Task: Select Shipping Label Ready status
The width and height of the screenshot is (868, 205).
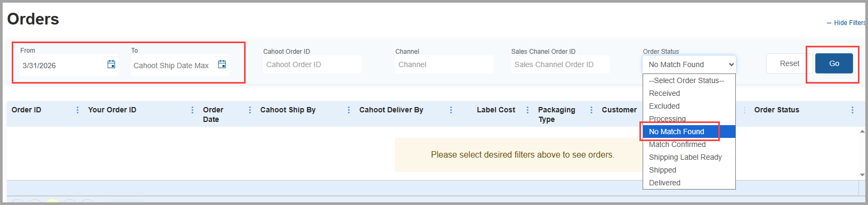Action: 689,157
